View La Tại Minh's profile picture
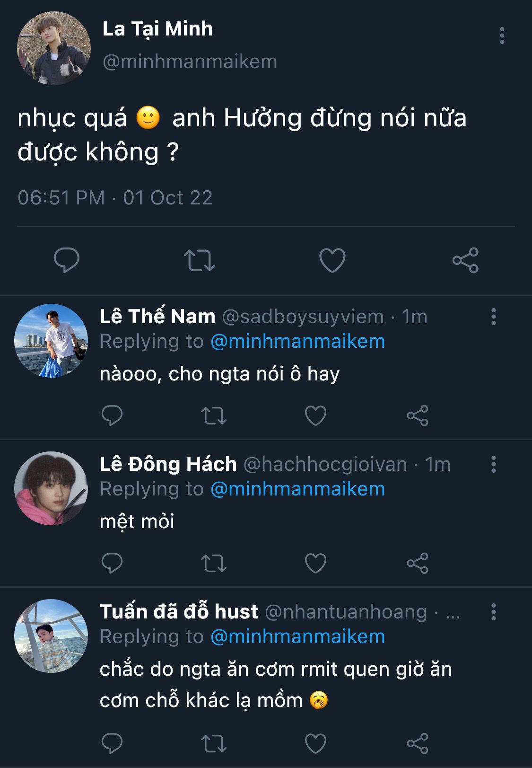 (53, 49)
